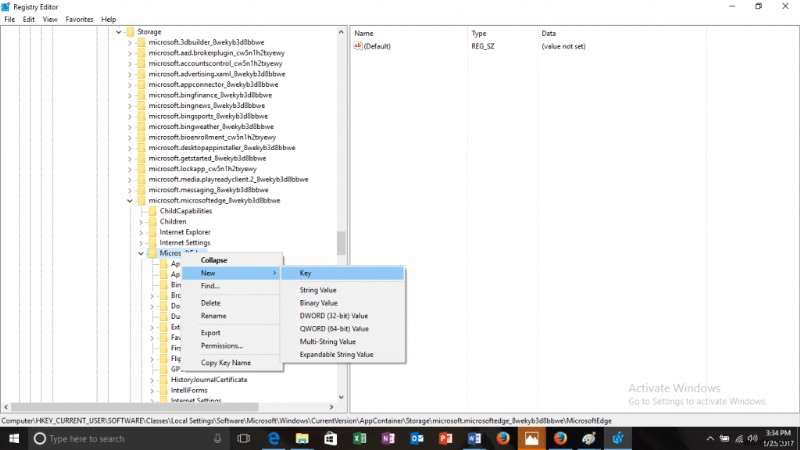This screenshot has width=800, height=450.
Task: Click the horizontal scroll right arrow
Action: coord(332,407)
